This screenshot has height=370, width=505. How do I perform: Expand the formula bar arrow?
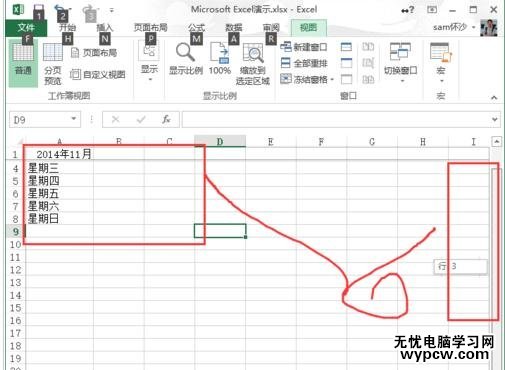(x=495, y=119)
